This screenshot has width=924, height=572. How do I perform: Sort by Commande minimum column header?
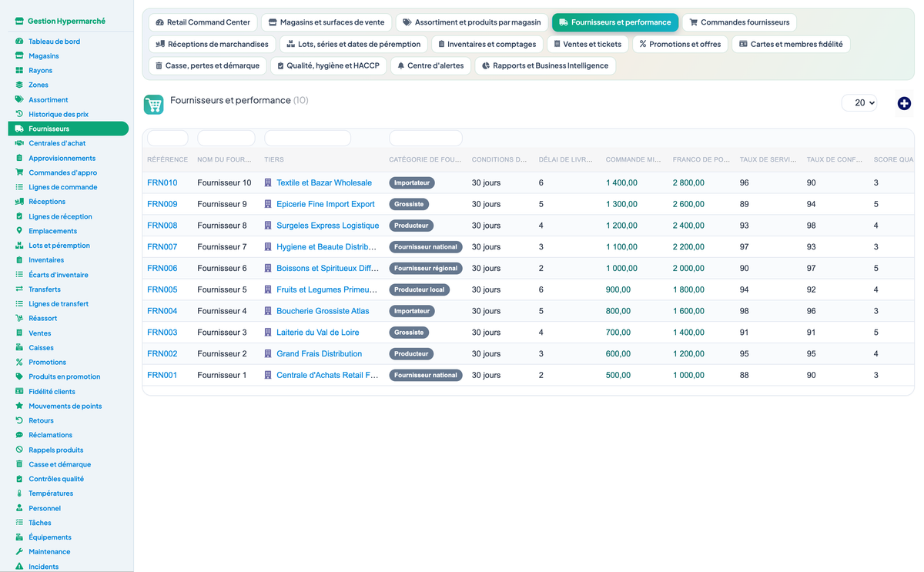click(x=633, y=159)
